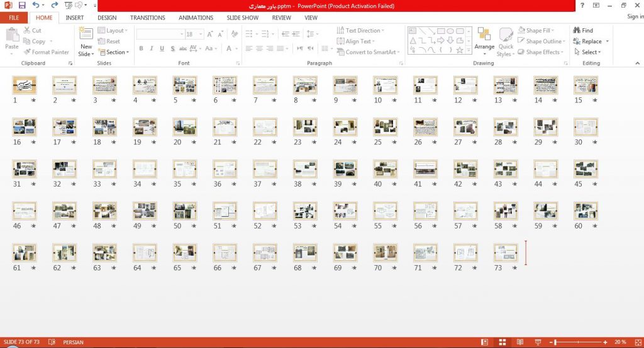
Task: Click the Reading View icon in status bar
Action: (520, 342)
